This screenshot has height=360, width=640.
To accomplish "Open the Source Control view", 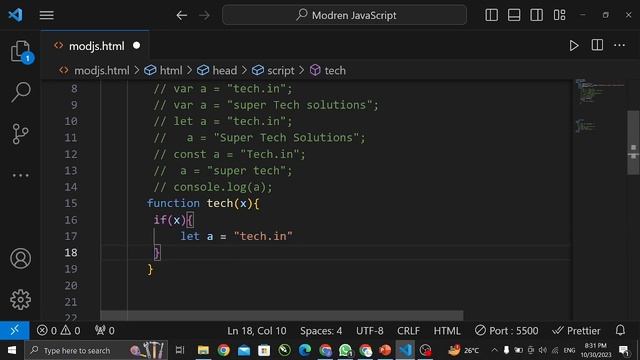I will point(20,134).
